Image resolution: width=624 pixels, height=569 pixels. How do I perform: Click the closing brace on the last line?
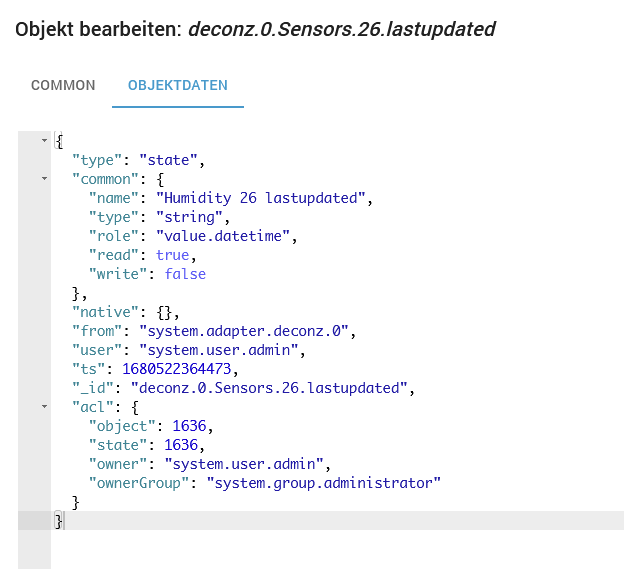coord(59,521)
